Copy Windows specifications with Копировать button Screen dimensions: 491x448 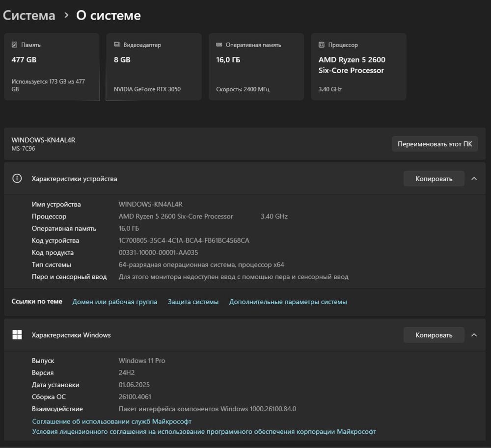[x=434, y=335]
